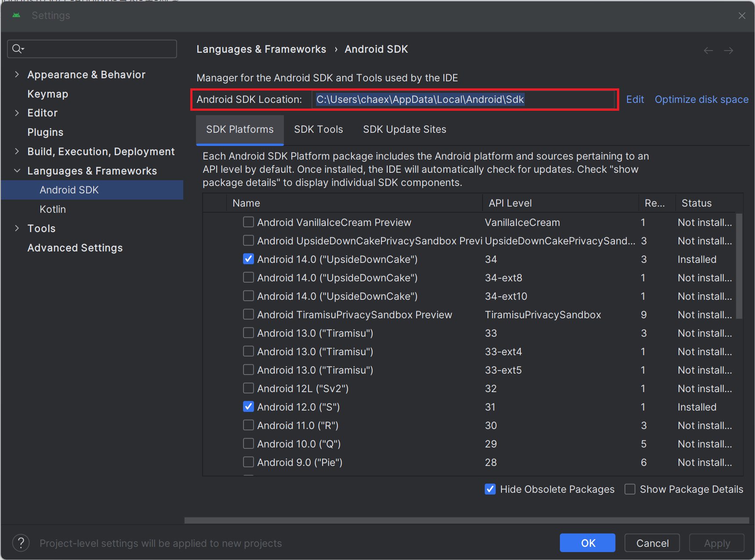Click the Cancel button

click(x=652, y=543)
